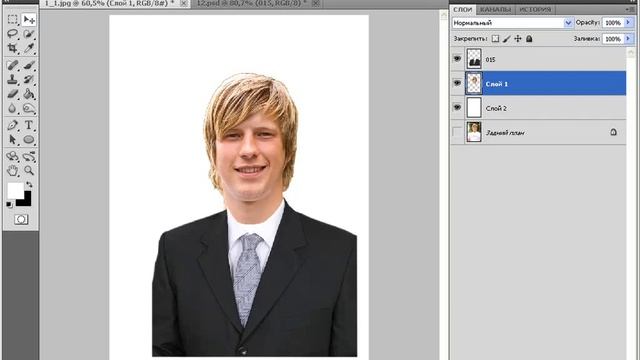This screenshot has height=360, width=640.
Task: Select the Слой 1 layer thumbnail
Action: click(x=474, y=83)
